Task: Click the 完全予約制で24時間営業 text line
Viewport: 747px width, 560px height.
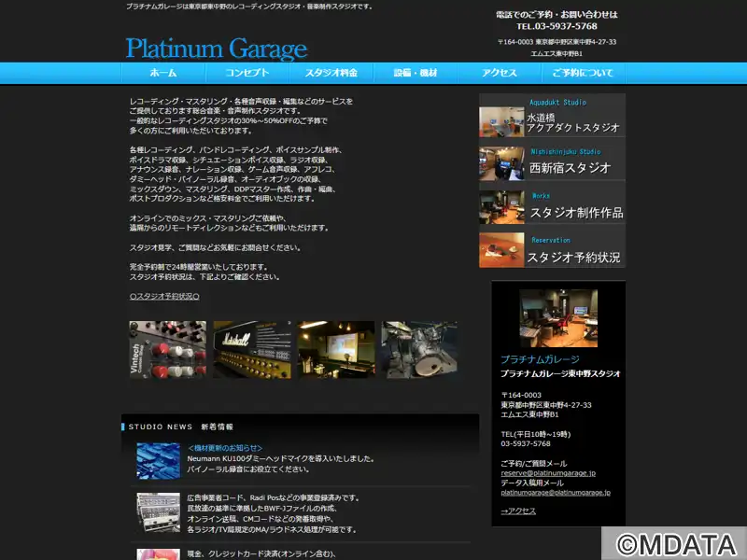Action: coord(199,267)
